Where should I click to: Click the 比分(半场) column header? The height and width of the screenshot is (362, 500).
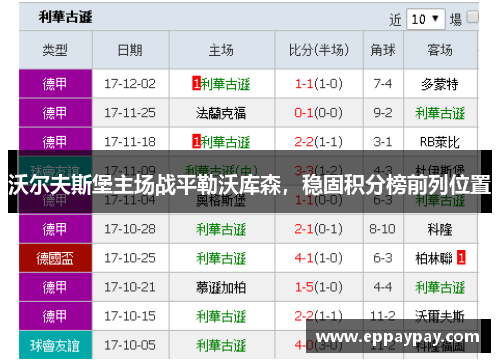319,50
